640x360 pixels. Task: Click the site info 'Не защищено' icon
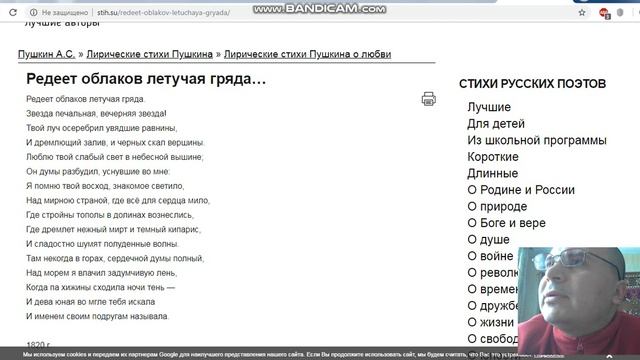point(33,13)
